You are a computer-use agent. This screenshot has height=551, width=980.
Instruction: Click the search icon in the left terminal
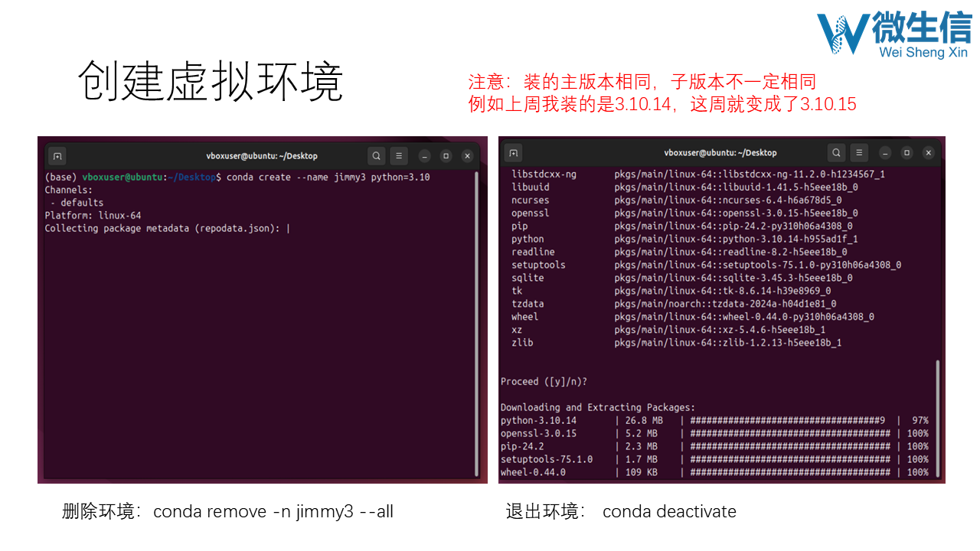click(376, 156)
